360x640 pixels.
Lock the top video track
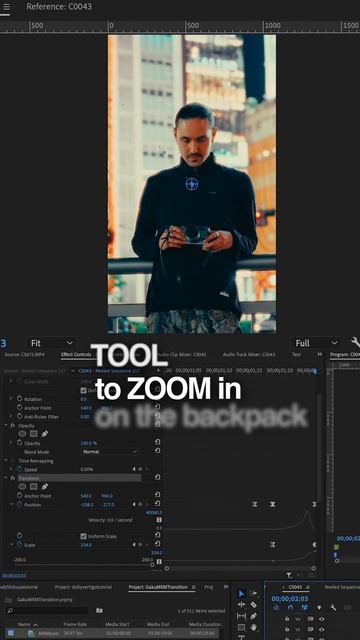click(x=287, y=619)
